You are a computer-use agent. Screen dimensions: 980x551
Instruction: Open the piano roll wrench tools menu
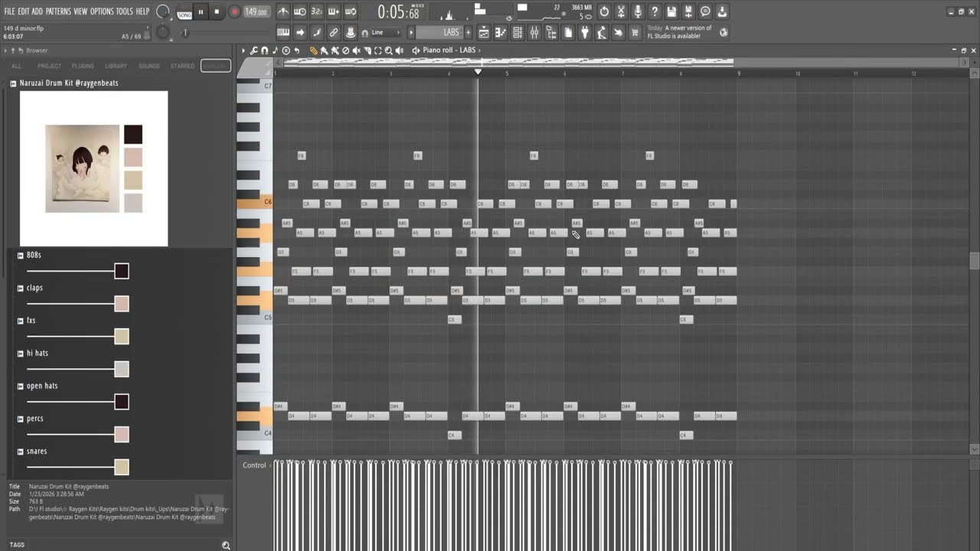253,51
